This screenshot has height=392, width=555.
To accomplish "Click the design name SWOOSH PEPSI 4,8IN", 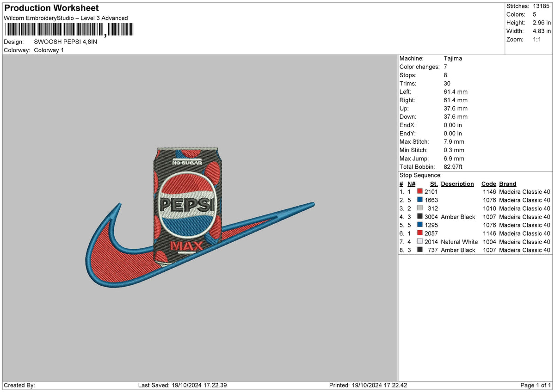I will [66, 42].
